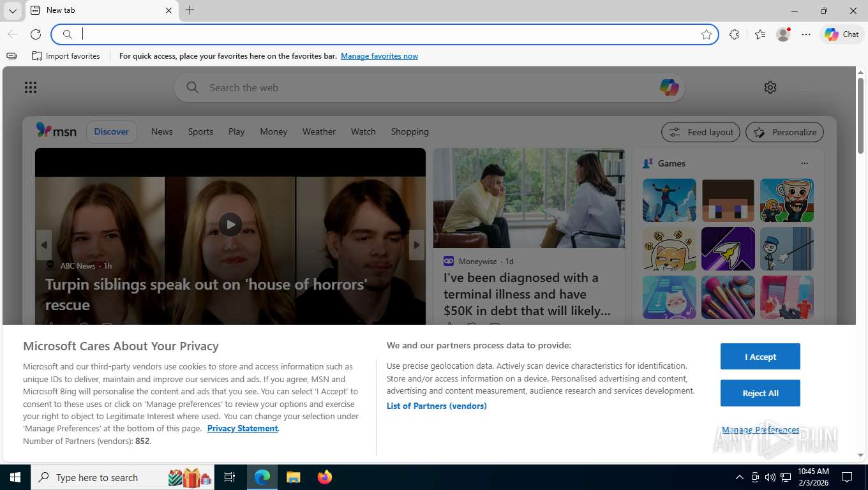Open Privacy Statement link
868x490 pixels.
(x=243, y=429)
